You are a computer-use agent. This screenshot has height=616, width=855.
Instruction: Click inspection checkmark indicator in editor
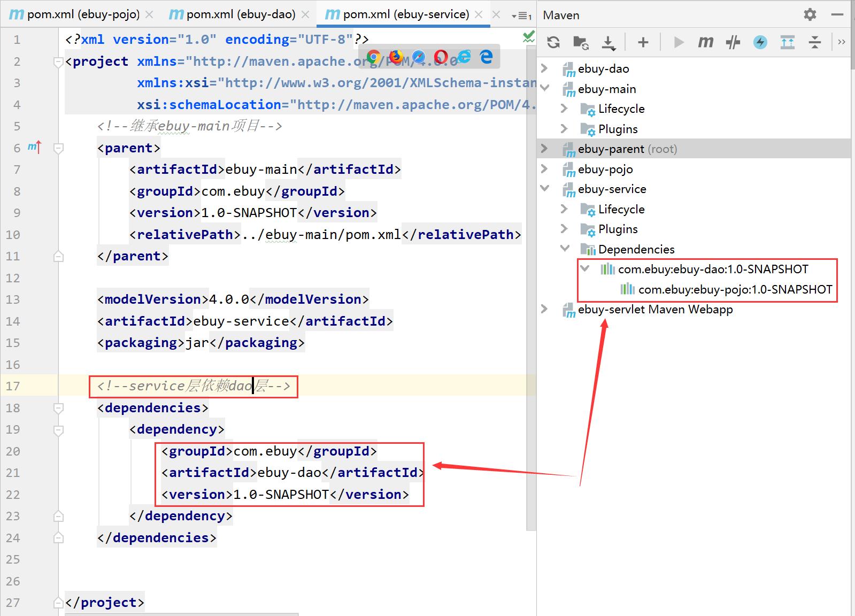coord(528,37)
